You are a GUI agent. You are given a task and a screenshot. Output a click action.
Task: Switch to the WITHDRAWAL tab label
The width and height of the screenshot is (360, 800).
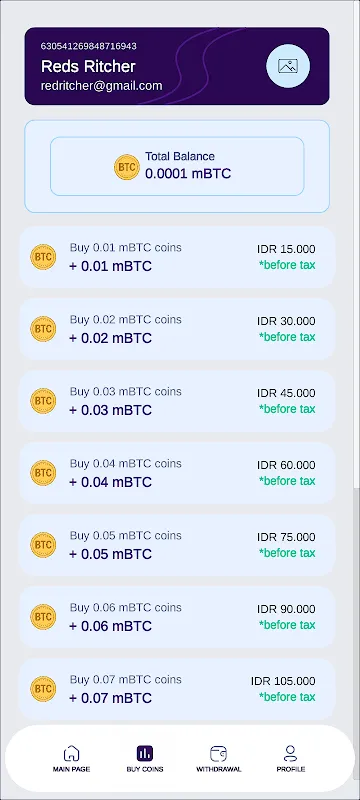[x=218, y=769]
